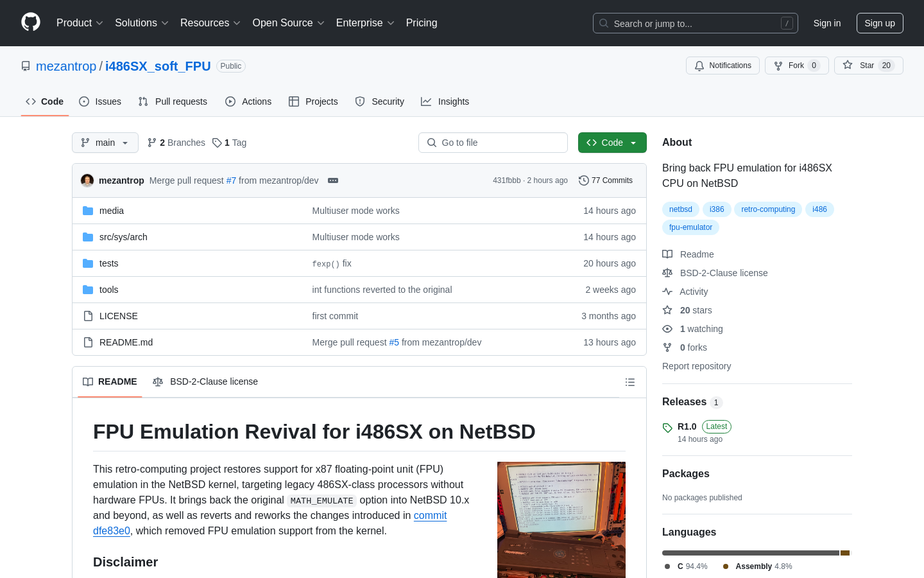The width and height of the screenshot is (924, 578).
Task: Click the LICENSE file icon
Action: point(88,316)
